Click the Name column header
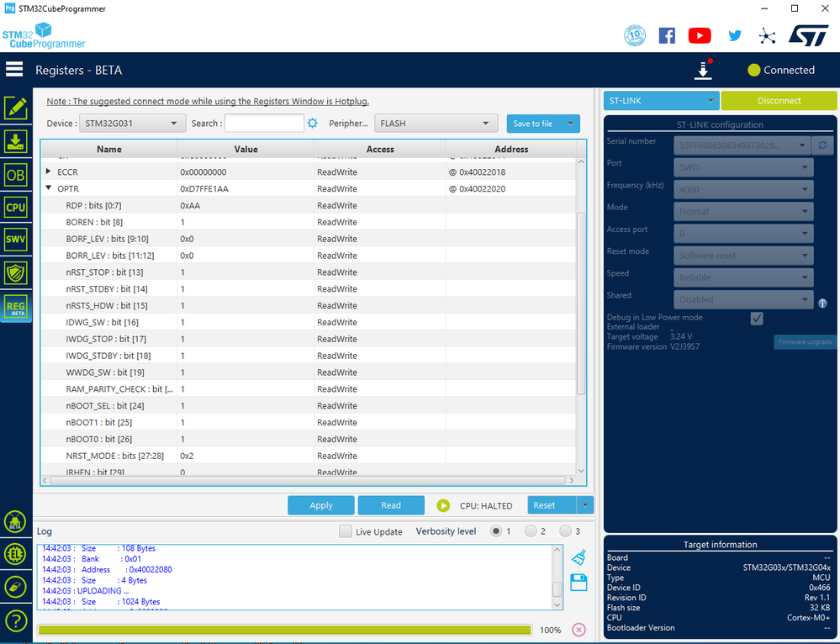Image resolution: width=840 pixels, height=644 pixels. pyautogui.click(x=109, y=150)
